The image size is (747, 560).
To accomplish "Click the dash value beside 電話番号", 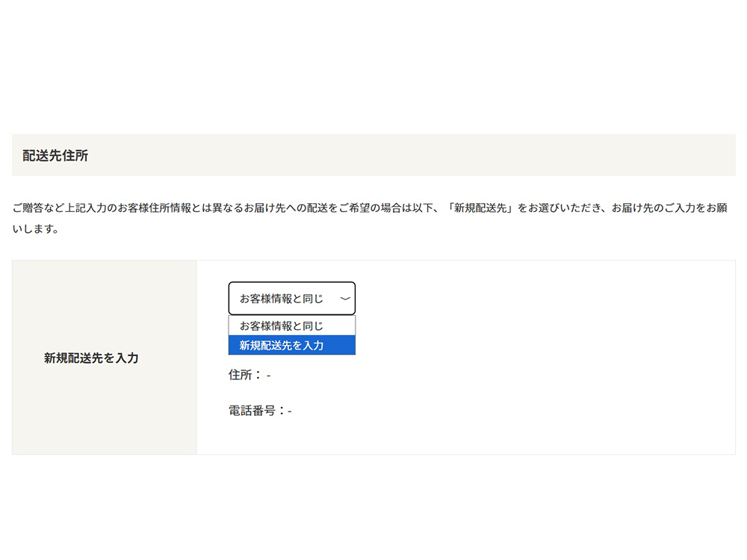I will click(290, 411).
